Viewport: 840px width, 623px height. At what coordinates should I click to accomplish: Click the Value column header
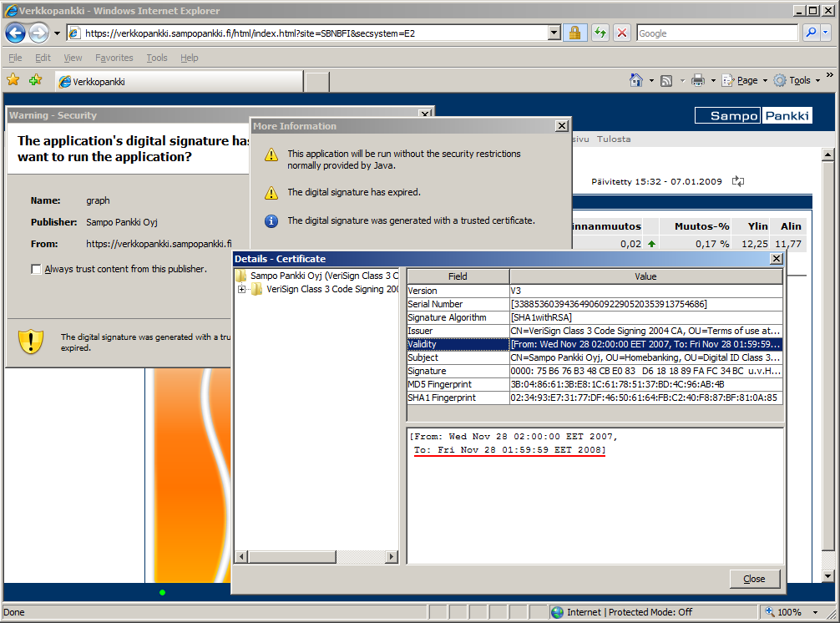click(x=645, y=276)
